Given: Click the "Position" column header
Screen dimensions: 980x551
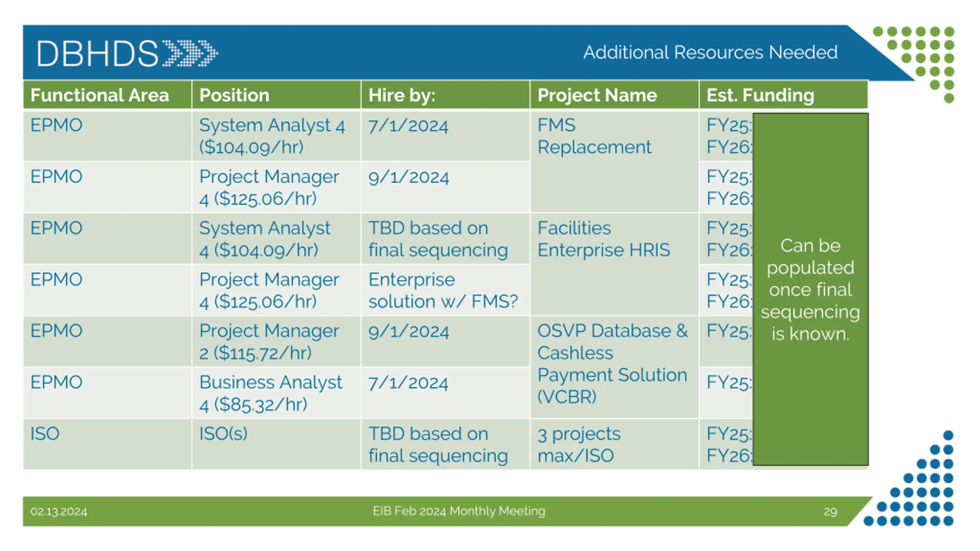Looking at the screenshot, I should pos(234,95).
